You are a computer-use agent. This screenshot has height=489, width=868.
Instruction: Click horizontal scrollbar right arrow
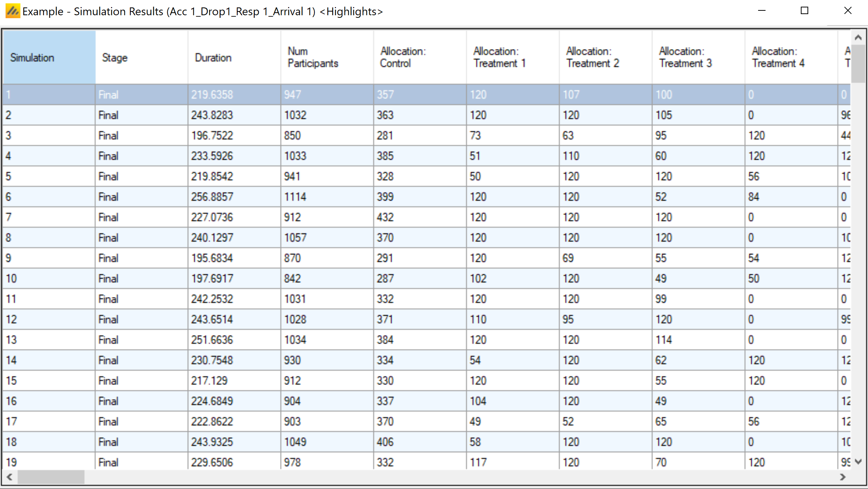[843, 477]
